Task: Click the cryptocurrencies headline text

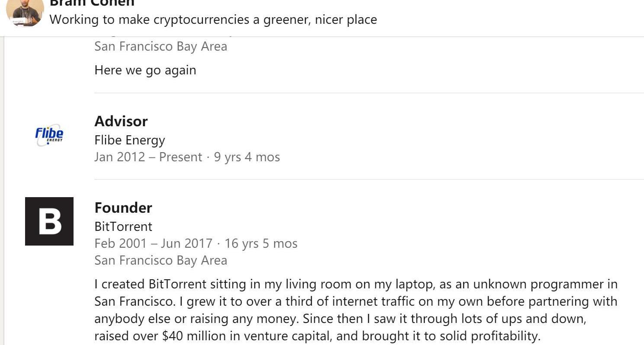Action: coord(213,19)
